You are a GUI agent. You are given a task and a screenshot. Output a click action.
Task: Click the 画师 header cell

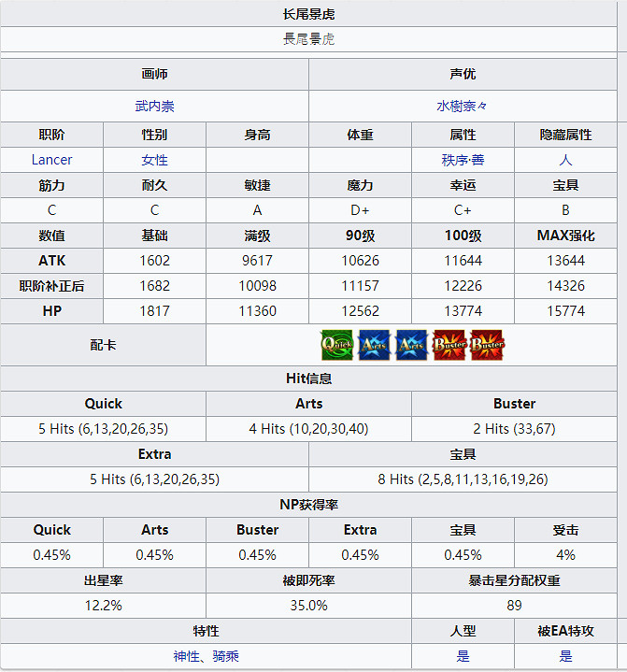[x=155, y=74]
